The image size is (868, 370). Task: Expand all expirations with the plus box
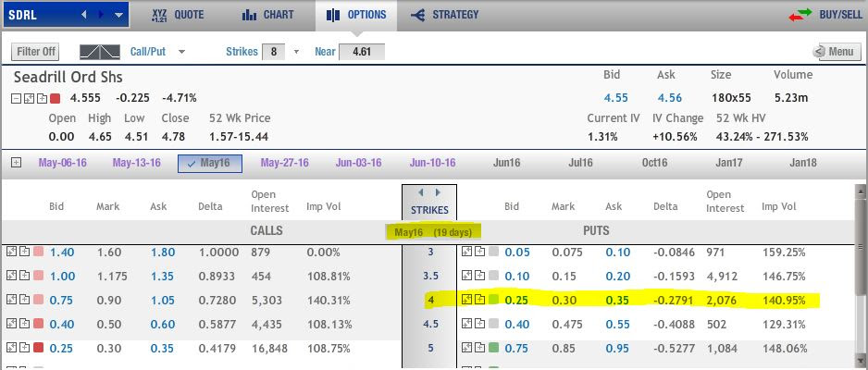[x=16, y=163]
